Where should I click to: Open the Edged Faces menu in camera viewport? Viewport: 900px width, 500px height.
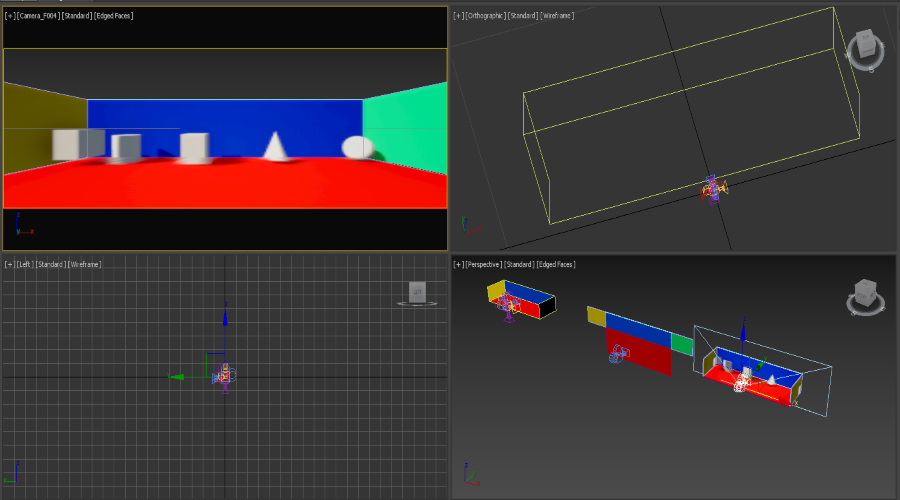coord(114,16)
